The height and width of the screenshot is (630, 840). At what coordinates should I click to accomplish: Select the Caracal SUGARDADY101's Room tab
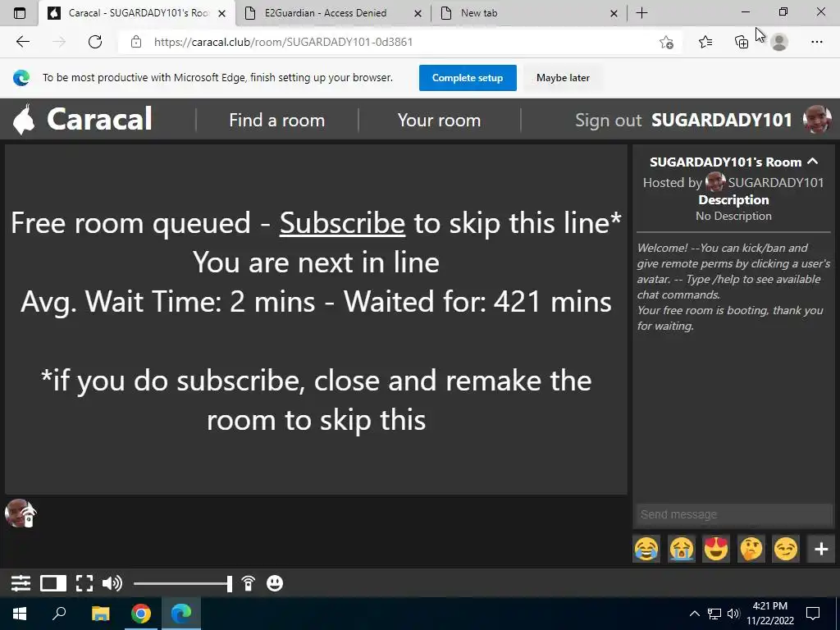(x=137, y=13)
